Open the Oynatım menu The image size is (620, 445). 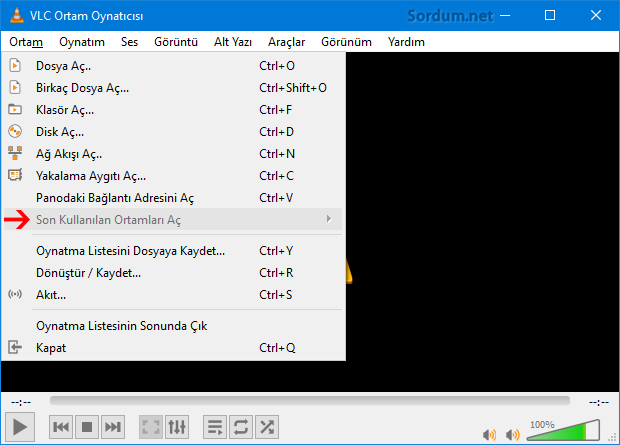click(x=82, y=42)
